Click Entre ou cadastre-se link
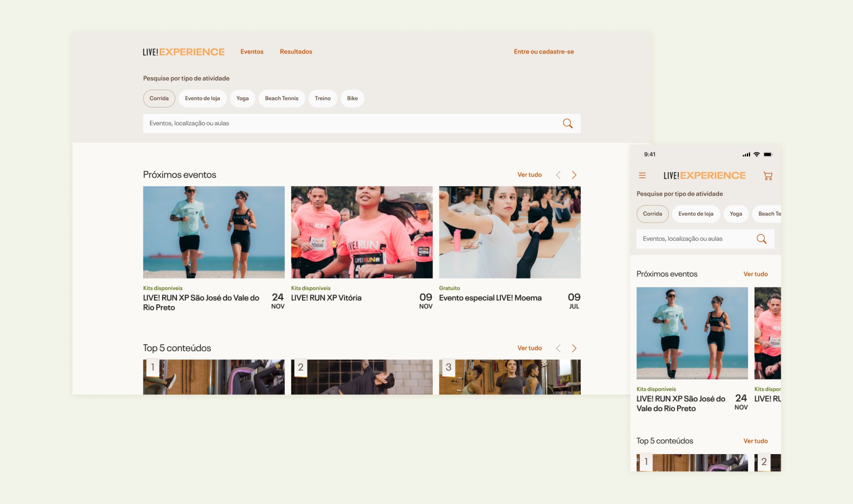The height and width of the screenshot is (504, 853). coord(544,52)
